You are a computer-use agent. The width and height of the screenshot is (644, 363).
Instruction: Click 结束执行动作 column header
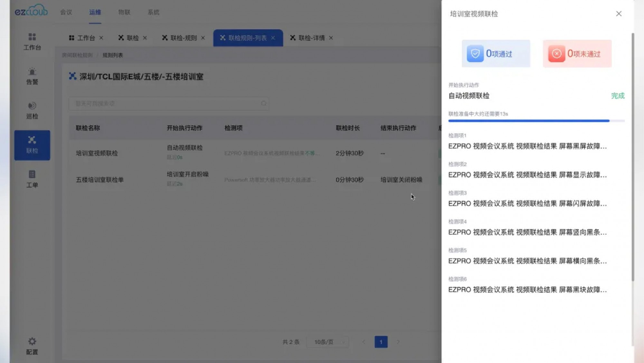pyautogui.click(x=398, y=128)
